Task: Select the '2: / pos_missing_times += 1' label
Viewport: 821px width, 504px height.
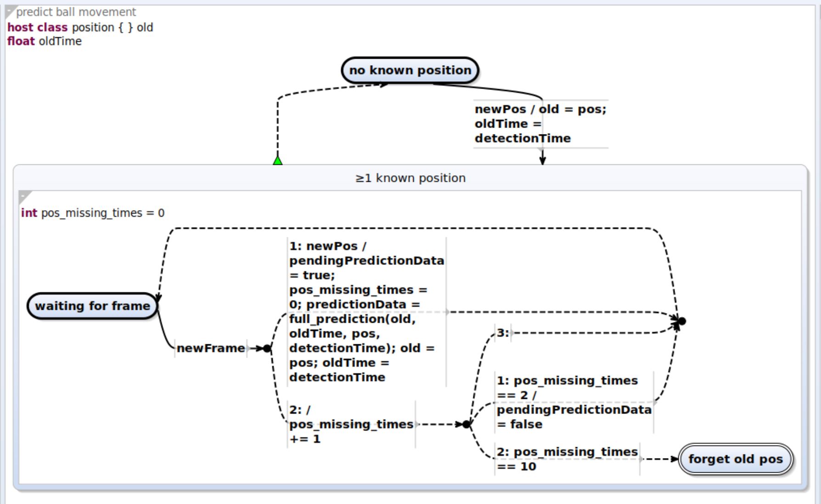Action: coord(351,424)
